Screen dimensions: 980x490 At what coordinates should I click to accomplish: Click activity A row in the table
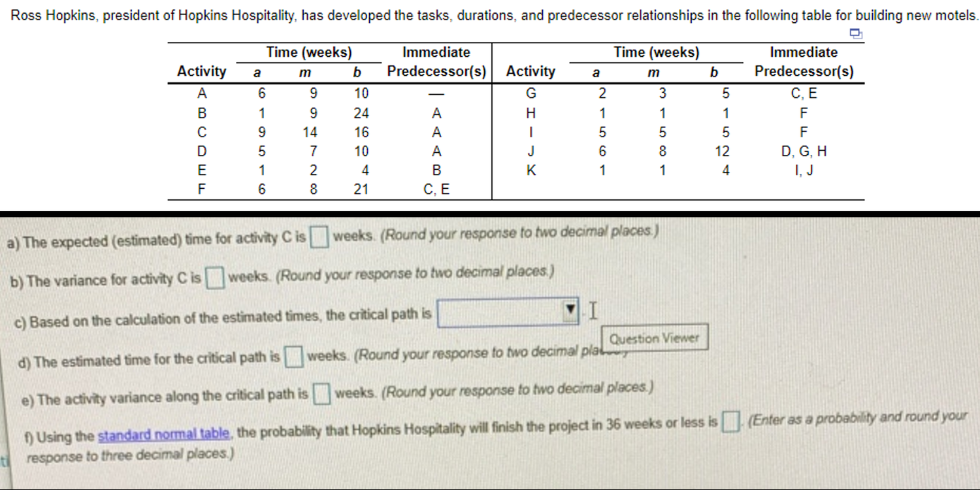203,93
